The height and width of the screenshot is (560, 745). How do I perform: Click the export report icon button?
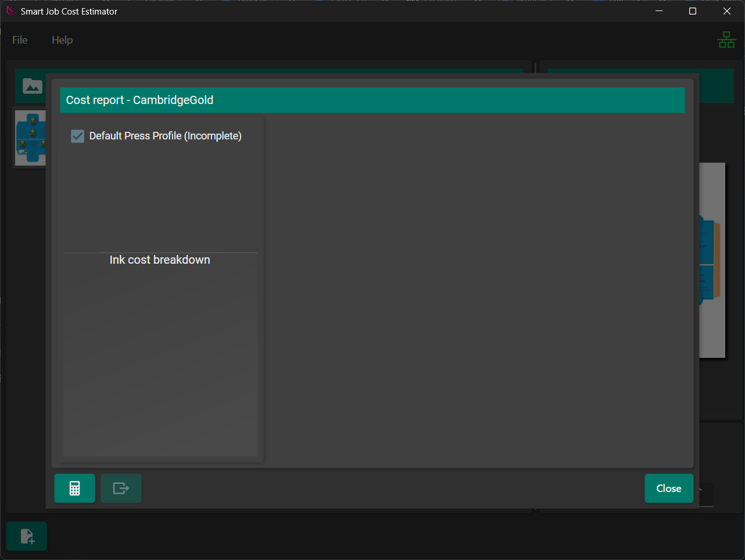coord(121,488)
